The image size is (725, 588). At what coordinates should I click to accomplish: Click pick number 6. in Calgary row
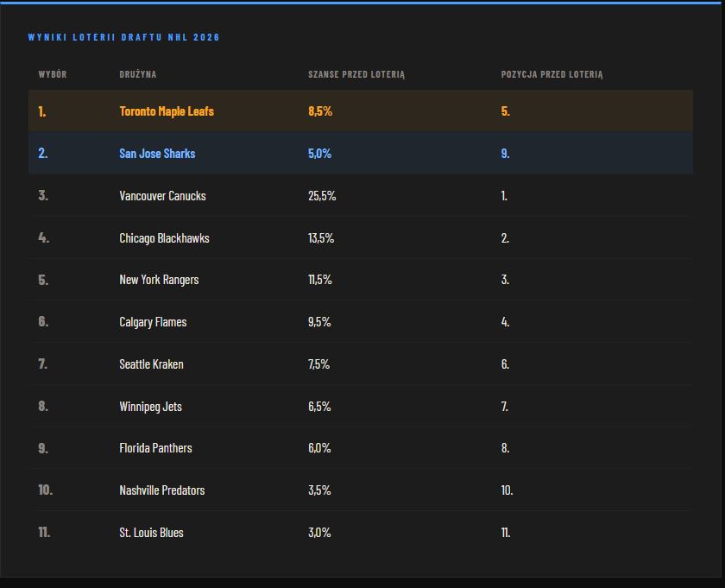click(x=43, y=322)
